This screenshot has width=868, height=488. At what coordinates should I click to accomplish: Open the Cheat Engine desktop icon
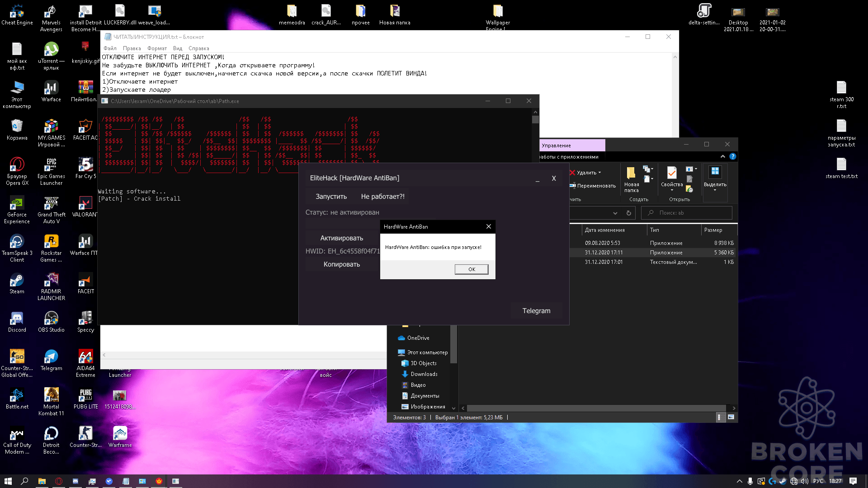point(17,15)
